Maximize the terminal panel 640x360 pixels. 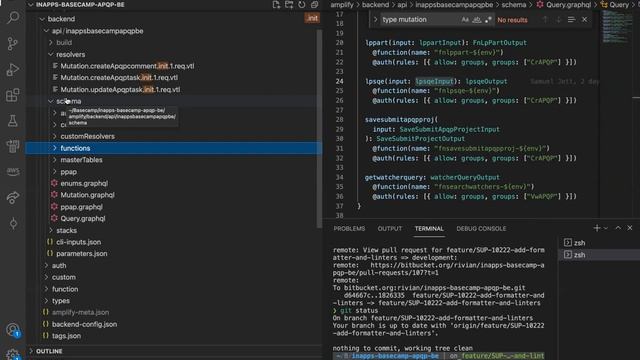618,228
